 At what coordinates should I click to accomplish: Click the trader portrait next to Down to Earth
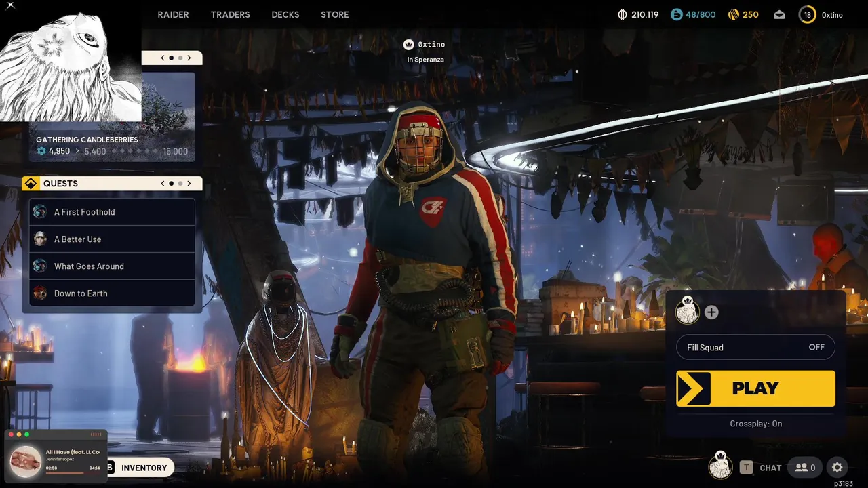[x=40, y=293]
